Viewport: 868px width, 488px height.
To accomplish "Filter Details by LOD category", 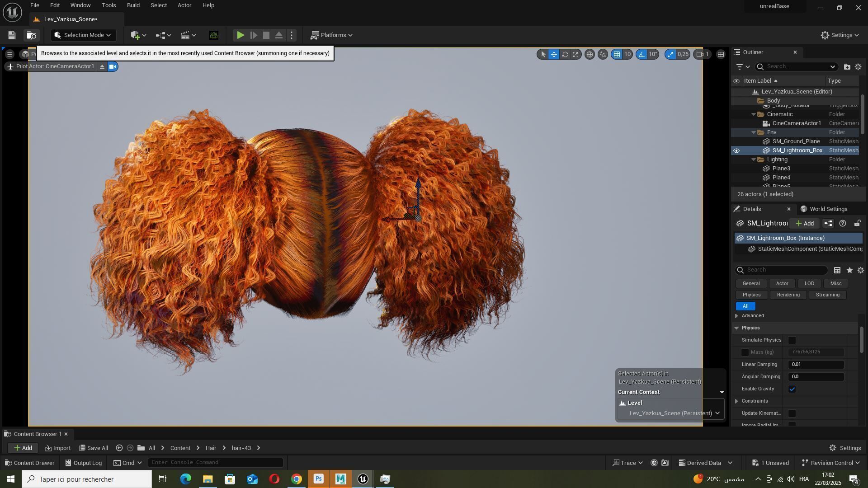I will click(809, 284).
